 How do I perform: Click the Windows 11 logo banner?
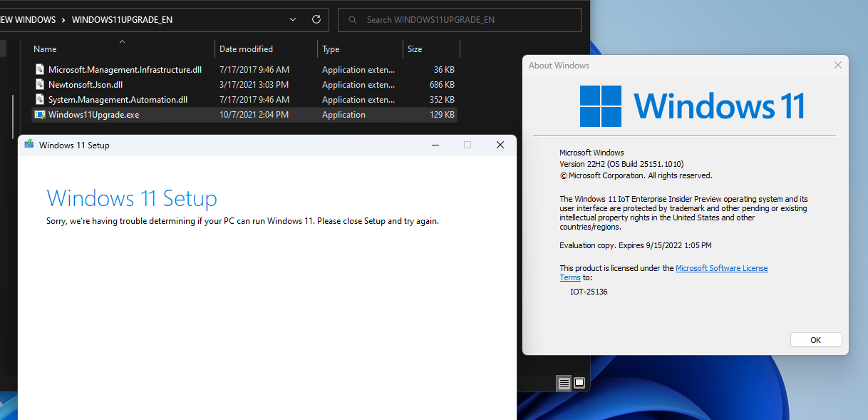pyautogui.click(x=692, y=106)
